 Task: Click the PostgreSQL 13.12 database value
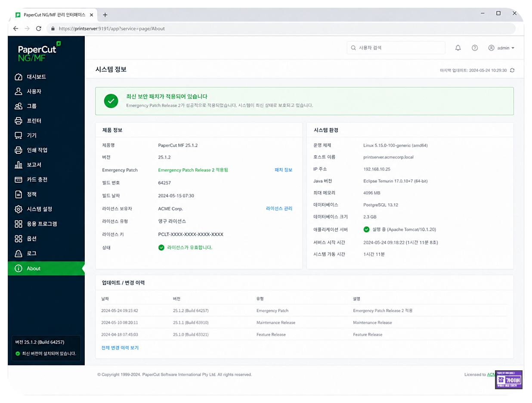pyautogui.click(x=381, y=205)
